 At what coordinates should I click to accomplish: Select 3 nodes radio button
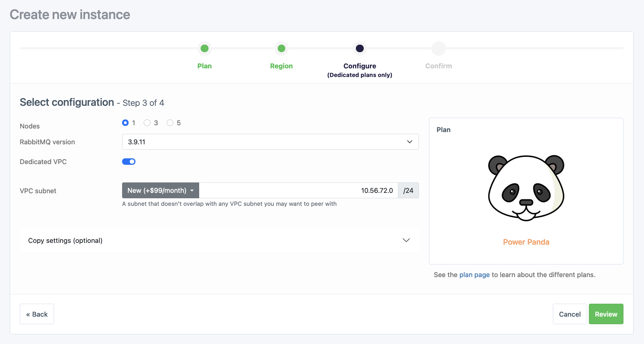147,123
